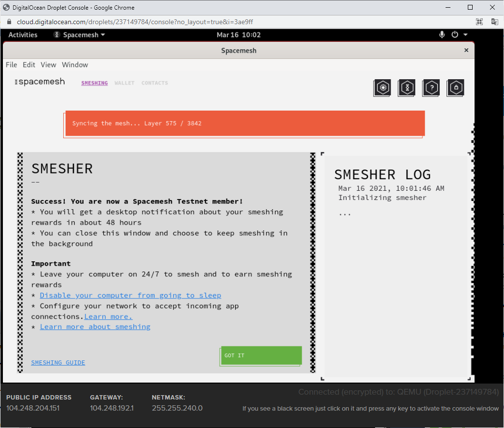Open 'Disable your computer from going to sleep' link
This screenshot has width=504, height=428.
click(130, 295)
